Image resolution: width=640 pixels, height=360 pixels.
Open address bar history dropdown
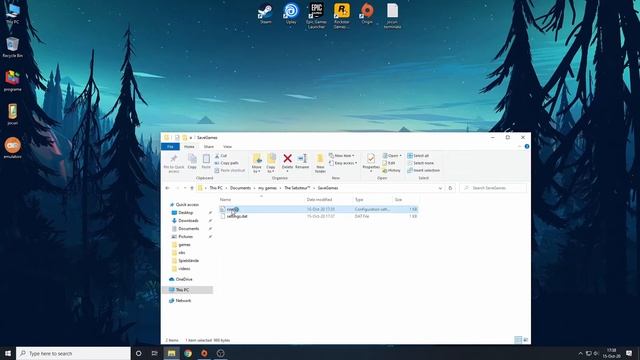coord(440,188)
